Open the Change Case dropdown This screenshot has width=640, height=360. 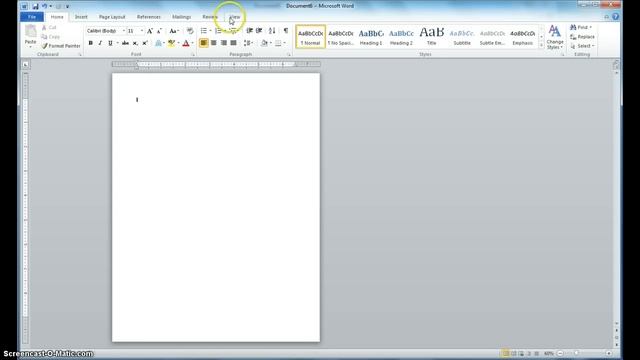click(x=174, y=31)
